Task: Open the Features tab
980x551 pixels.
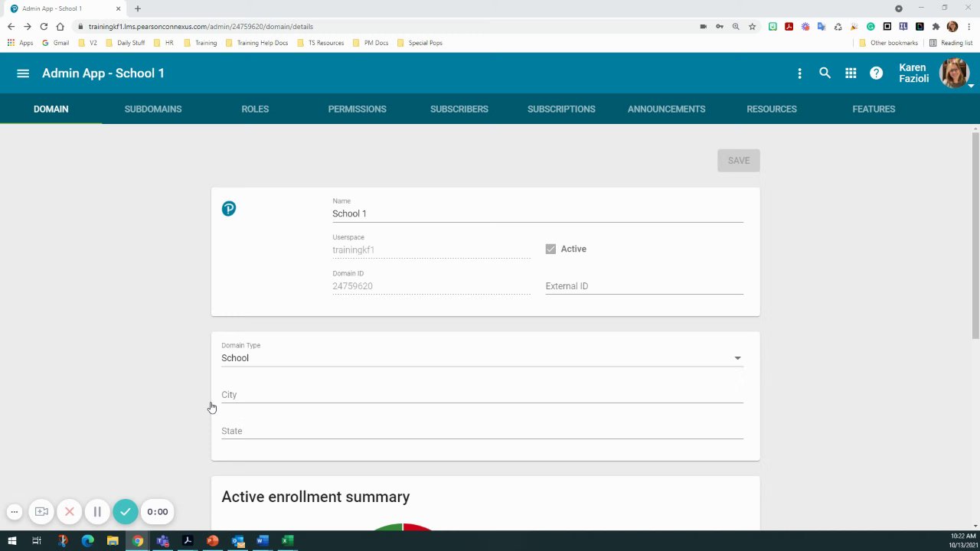Action: [874, 109]
